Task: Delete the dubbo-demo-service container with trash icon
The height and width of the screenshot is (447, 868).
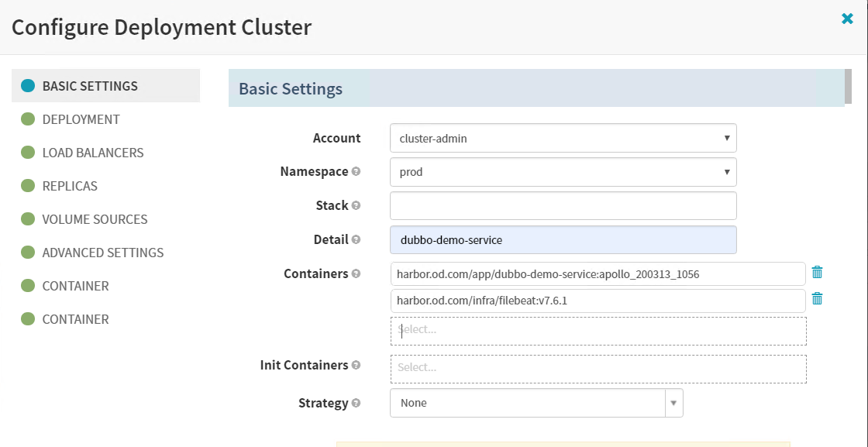Action: point(817,272)
